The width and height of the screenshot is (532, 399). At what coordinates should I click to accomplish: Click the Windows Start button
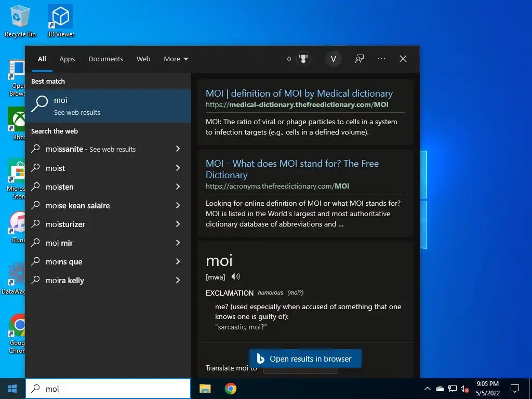tap(12, 389)
